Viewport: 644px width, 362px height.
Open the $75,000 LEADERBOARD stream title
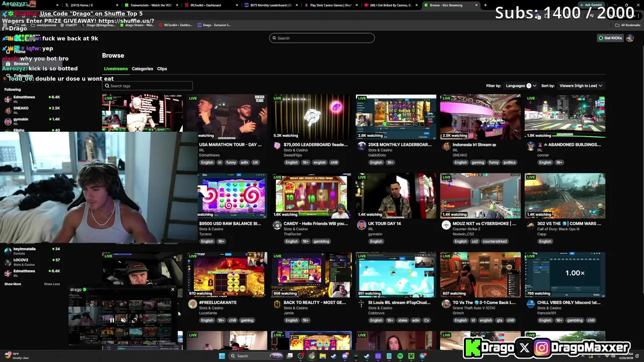[315, 145]
